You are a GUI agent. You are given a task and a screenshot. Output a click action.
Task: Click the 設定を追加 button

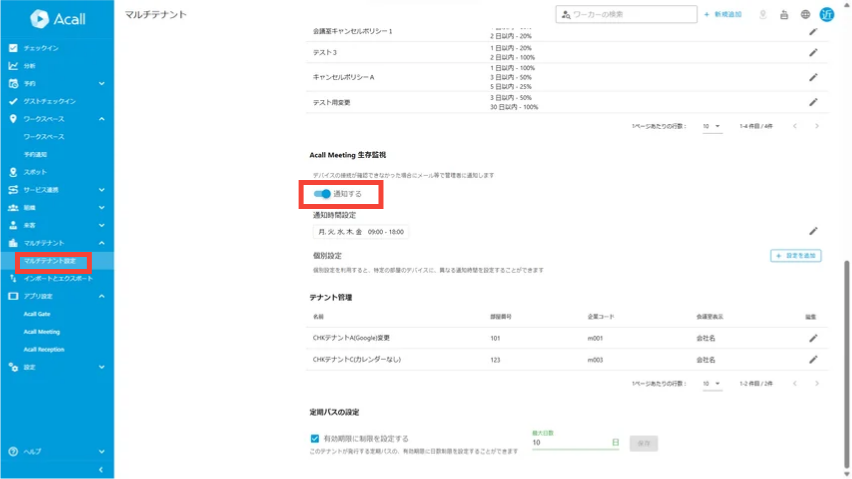(795, 256)
